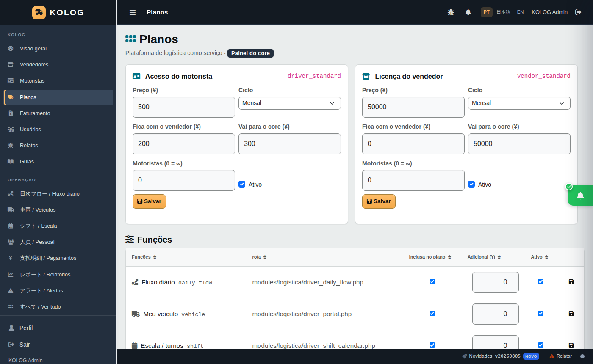Open the notifications bell in top bar
Screen dimensions: 593x364
click(468, 12)
